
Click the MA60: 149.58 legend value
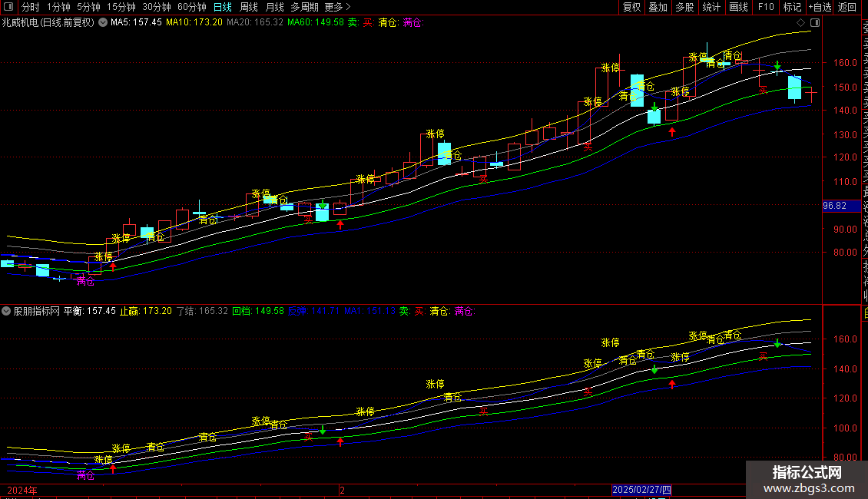click(x=316, y=23)
